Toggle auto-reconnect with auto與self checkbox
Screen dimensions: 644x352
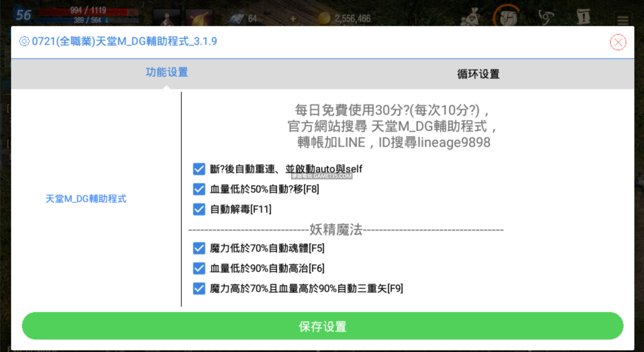[x=199, y=169]
